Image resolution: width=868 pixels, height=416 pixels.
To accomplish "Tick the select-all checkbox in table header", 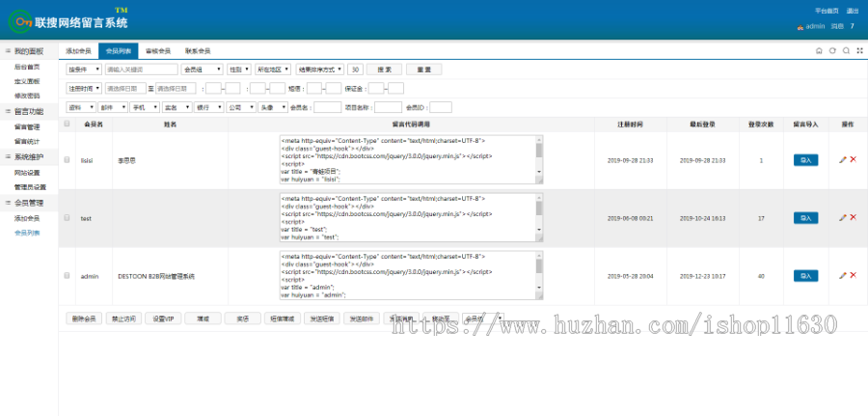I will click(x=67, y=124).
